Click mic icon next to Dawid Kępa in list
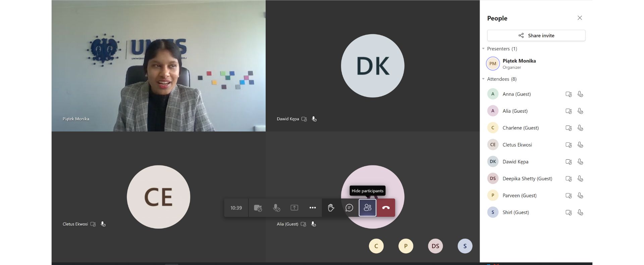Viewport: 644px width, 265px height. tap(580, 162)
